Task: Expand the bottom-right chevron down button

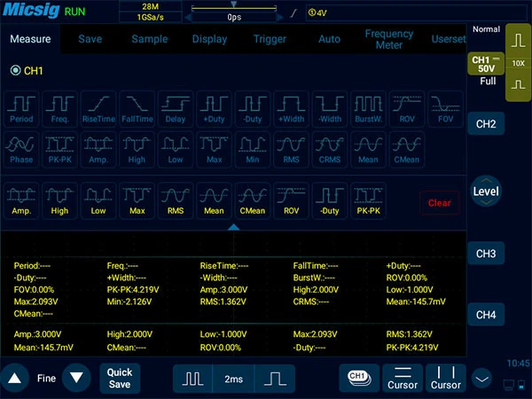Action: [481, 379]
